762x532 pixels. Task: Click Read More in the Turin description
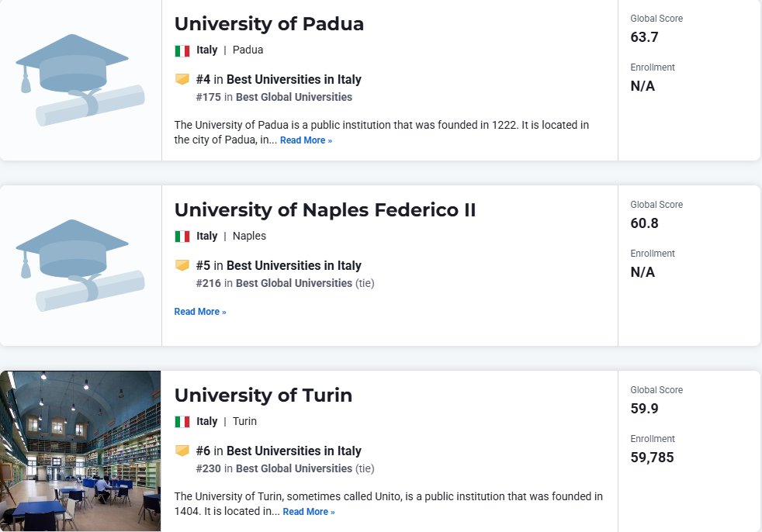point(309,512)
